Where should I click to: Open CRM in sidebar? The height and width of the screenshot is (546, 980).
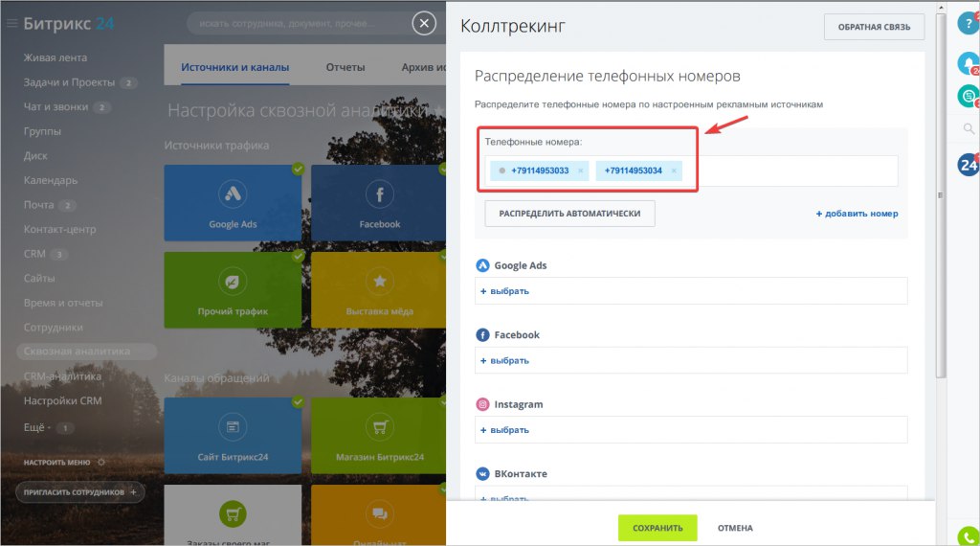(x=34, y=254)
